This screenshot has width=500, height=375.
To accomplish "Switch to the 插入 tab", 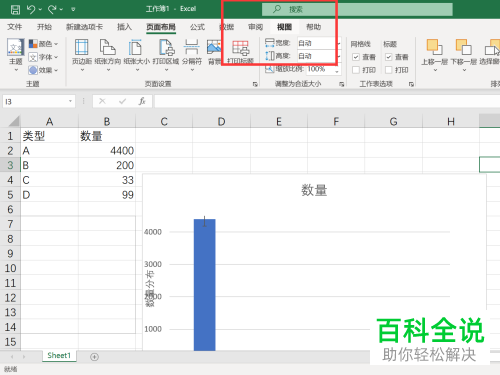I will 124,27.
